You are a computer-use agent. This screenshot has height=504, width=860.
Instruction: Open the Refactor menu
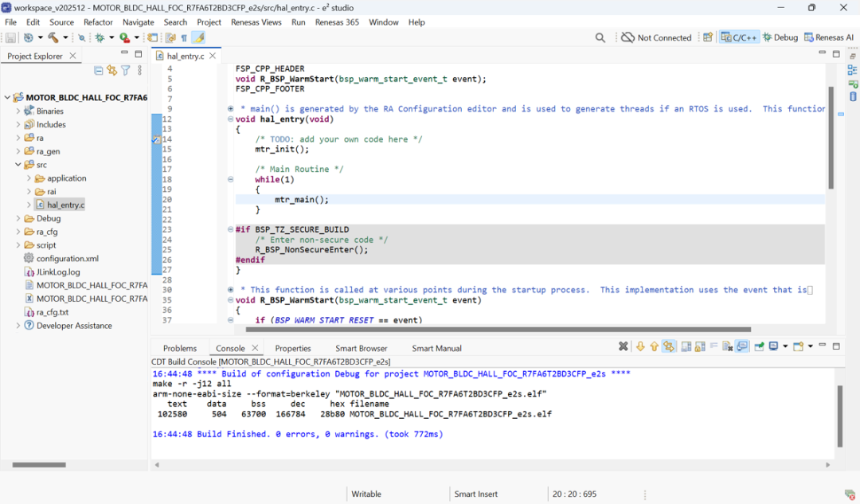(98, 22)
